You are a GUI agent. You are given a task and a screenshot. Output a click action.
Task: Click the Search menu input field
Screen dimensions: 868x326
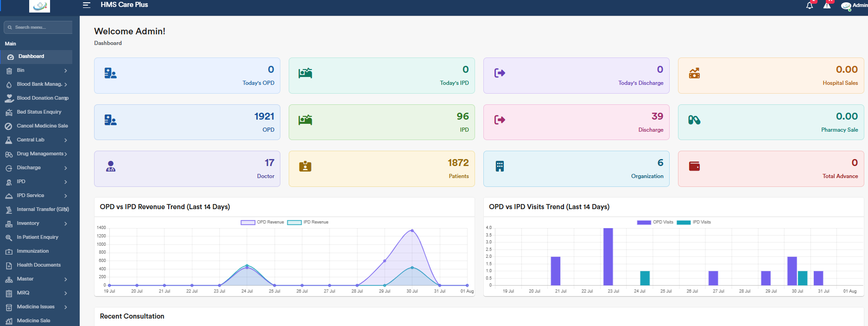coord(38,27)
